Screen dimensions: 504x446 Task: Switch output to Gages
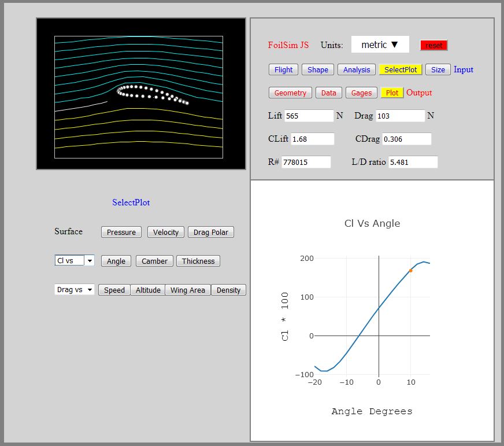pyautogui.click(x=361, y=93)
